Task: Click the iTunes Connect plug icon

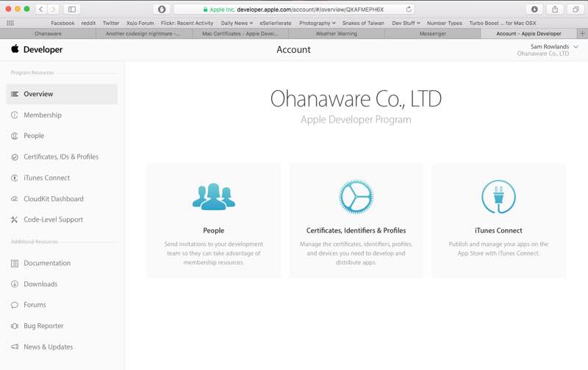Action: [x=498, y=197]
